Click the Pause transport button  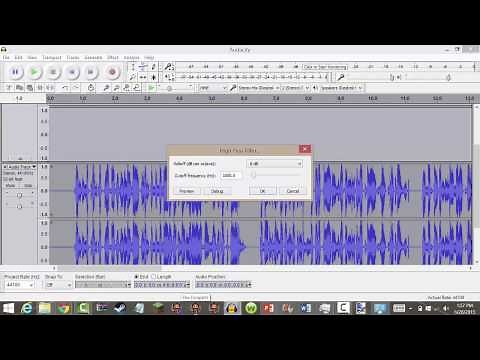15,72
